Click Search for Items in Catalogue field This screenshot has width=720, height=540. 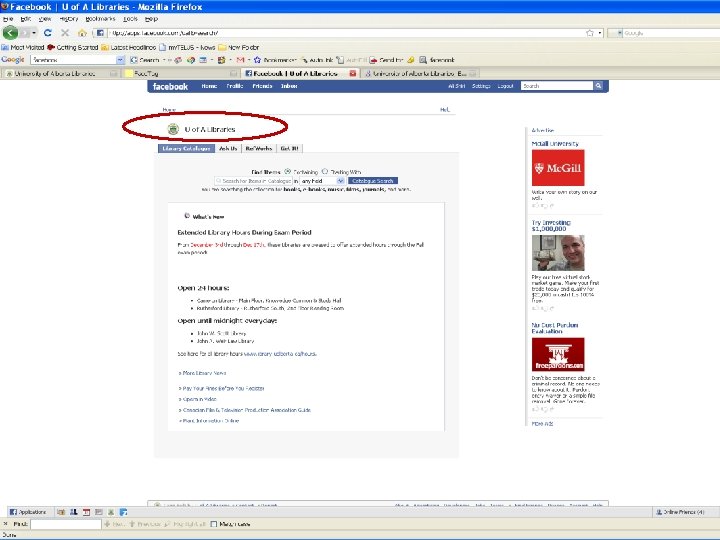[253, 181]
